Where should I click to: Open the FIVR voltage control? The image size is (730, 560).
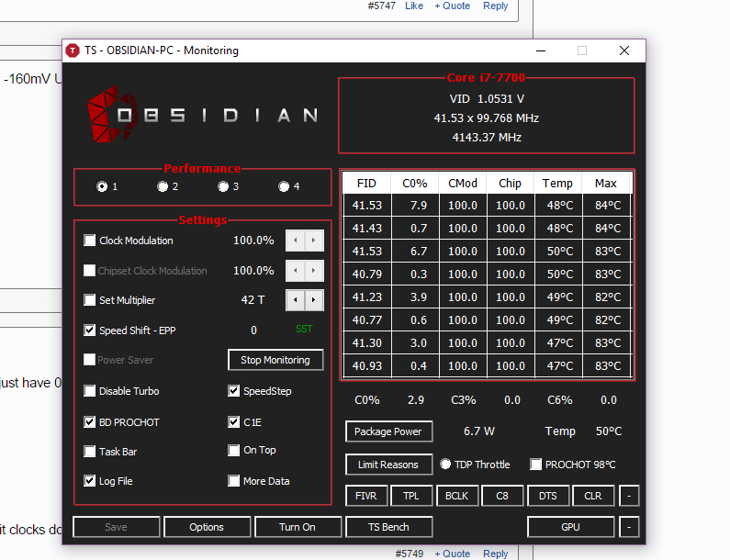point(366,496)
